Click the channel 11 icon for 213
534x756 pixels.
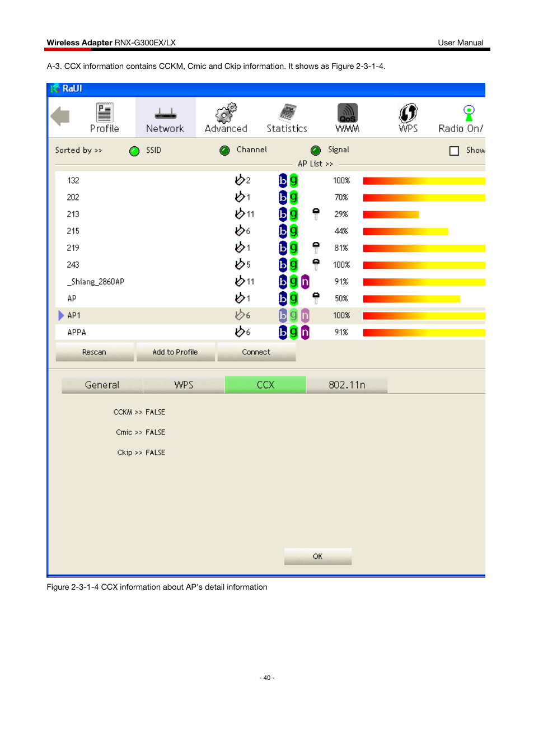pos(240,213)
